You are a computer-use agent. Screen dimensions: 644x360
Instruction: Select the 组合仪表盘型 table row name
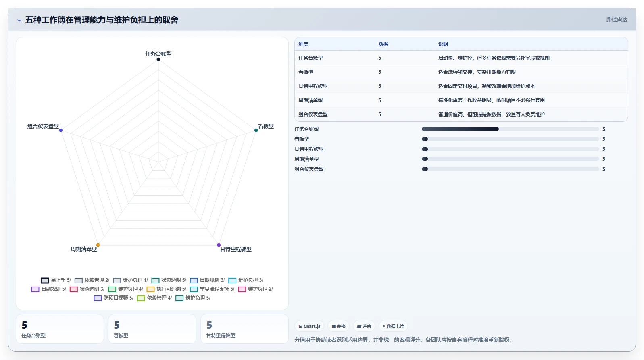click(x=313, y=114)
